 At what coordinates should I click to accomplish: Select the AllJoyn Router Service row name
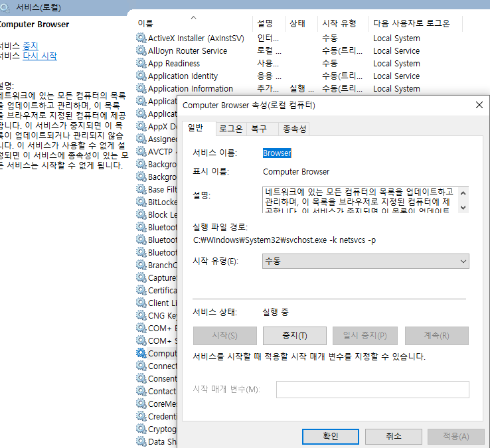[187, 51]
